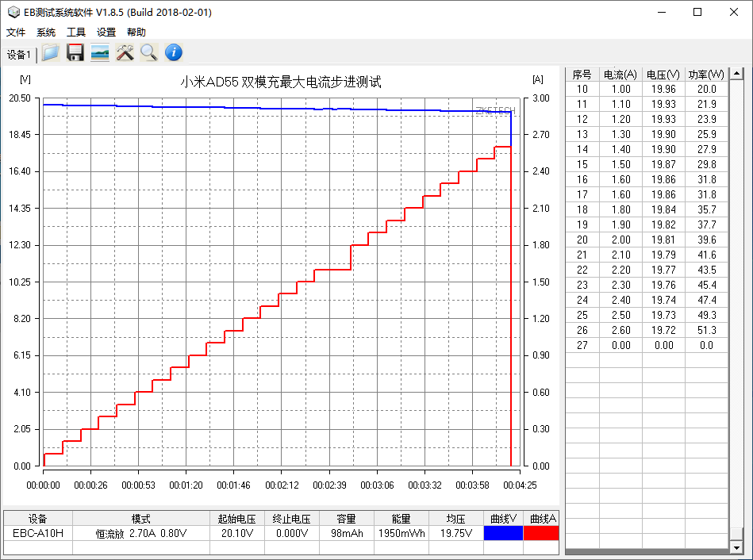
Task: Click the 1.80 current cell in row 18
Action: pyautogui.click(x=620, y=209)
